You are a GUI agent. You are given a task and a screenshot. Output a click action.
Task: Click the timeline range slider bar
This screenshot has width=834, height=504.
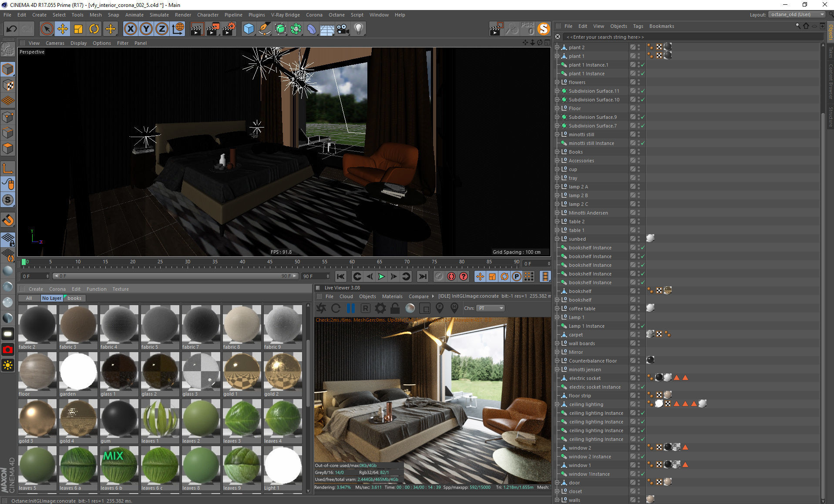(175, 276)
